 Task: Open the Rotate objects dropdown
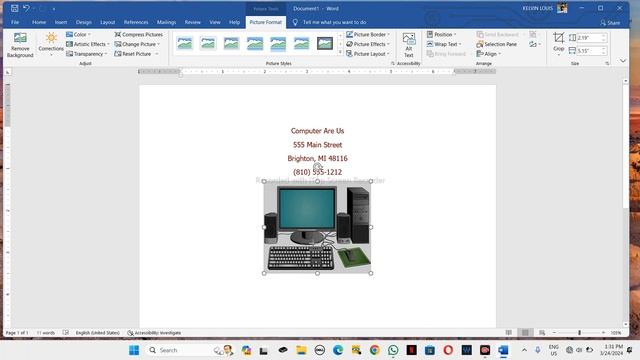point(535,44)
